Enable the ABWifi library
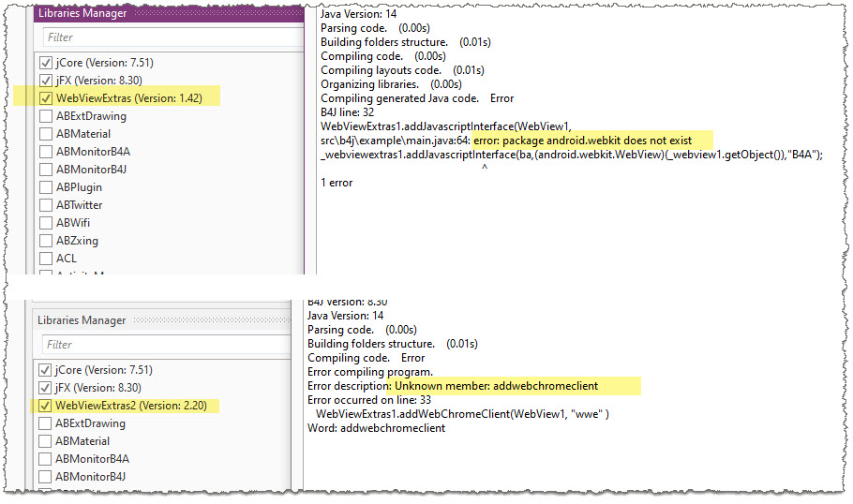 (46, 223)
